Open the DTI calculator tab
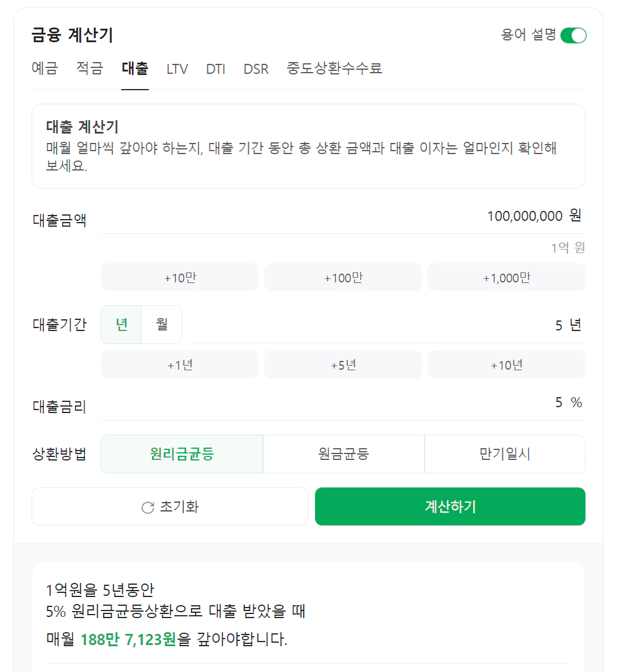This screenshot has width=623, height=672. (x=215, y=69)
